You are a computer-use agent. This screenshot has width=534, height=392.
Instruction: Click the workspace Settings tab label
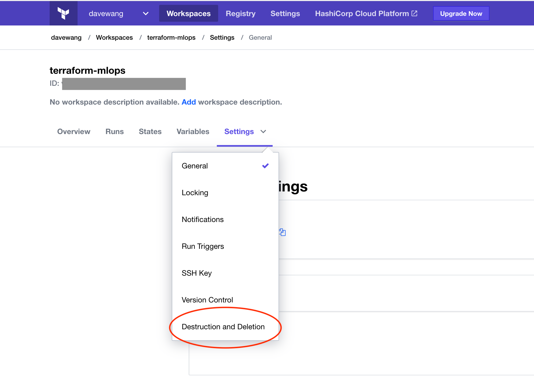[x=239, y=131]
